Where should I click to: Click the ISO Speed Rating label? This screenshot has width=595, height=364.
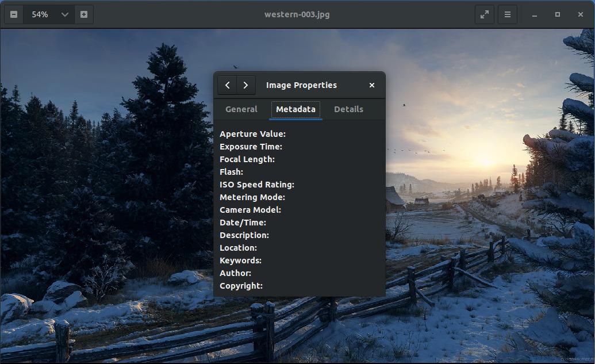[257, 185]
